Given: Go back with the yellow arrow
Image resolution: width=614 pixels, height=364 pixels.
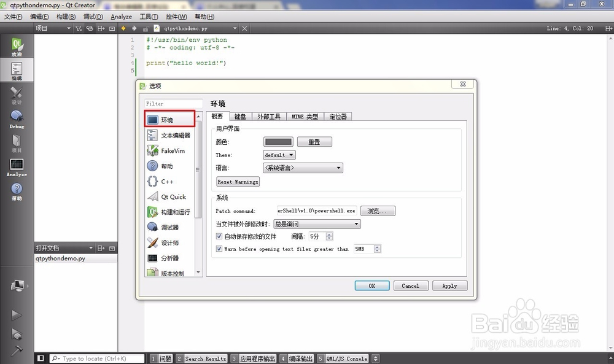Looking at the screenshot, I should [x=123, y=28].
